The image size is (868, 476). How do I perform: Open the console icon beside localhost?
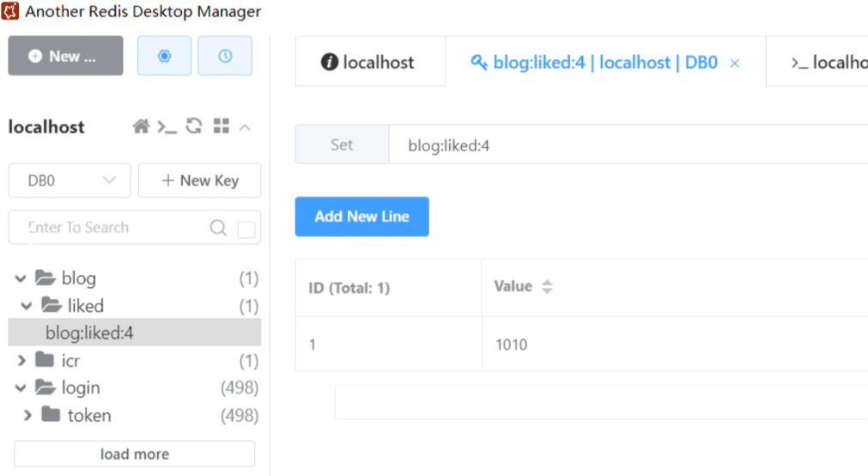pos(167,127)
